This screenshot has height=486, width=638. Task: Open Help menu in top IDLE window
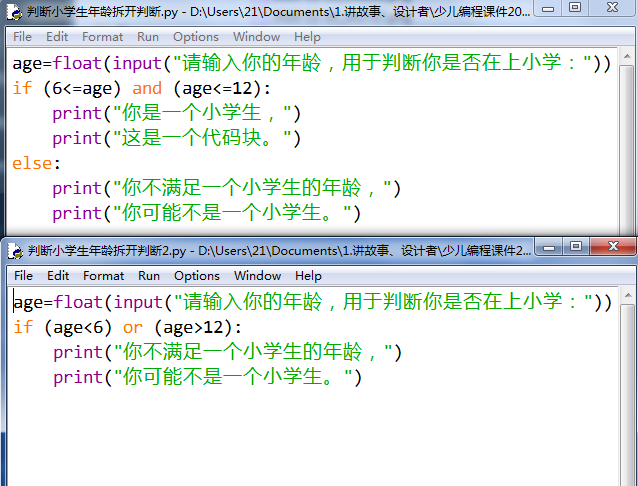point(307,37)
